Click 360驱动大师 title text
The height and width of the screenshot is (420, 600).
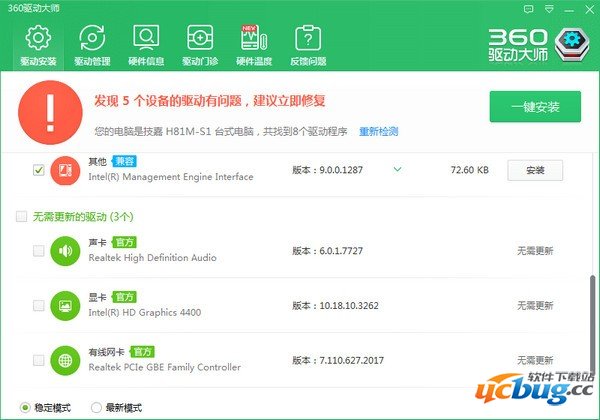coord(34,8)
